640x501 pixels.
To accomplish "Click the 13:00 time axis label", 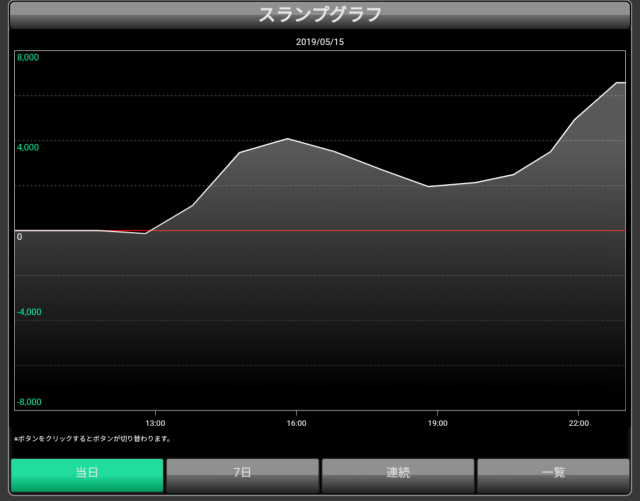I will [x=155, y=423].
